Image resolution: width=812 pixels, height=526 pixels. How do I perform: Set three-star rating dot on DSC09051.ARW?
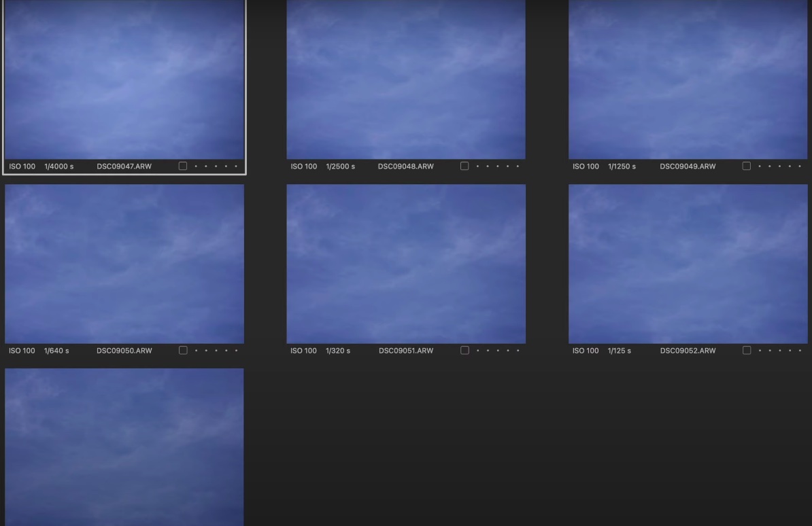point(498,351)
